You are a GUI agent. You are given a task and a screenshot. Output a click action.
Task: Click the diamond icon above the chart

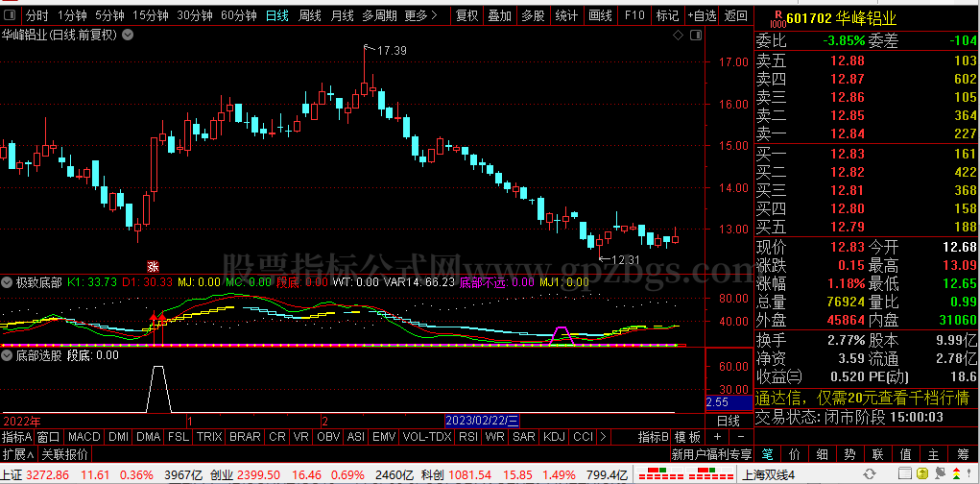[x=678, y=36]
